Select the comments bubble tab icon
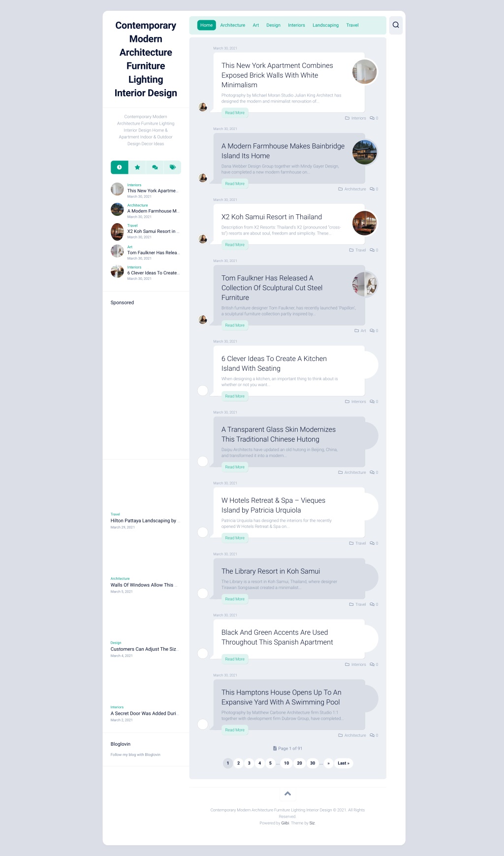Image resolution: width=504 pixels, height=856 pixels. click(x=155, y=167)
